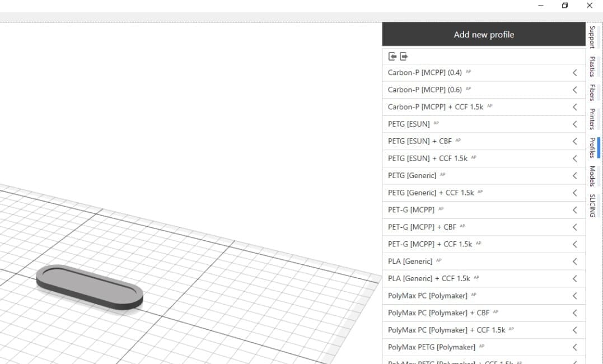Expand PET-G [MCPP] + CCF 1.5k chevron

point(575,244)
